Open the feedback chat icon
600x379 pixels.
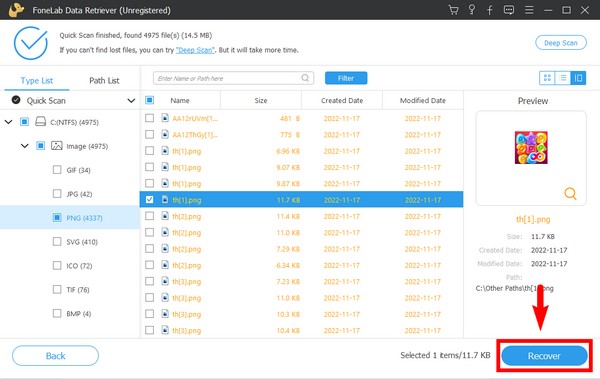(509, 10)
